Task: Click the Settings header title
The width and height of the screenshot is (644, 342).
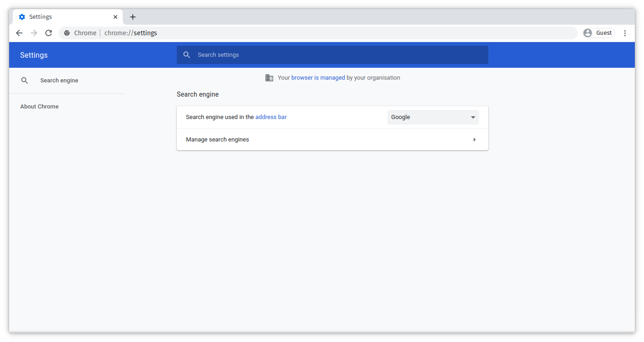Action: pyautogui.click(x=34, y=55)
